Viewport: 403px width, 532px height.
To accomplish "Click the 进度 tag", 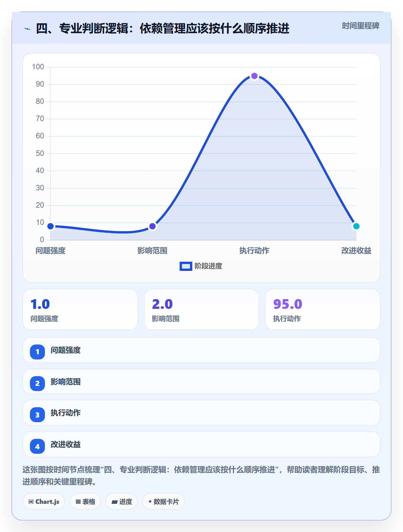I will tap(121, 502).
